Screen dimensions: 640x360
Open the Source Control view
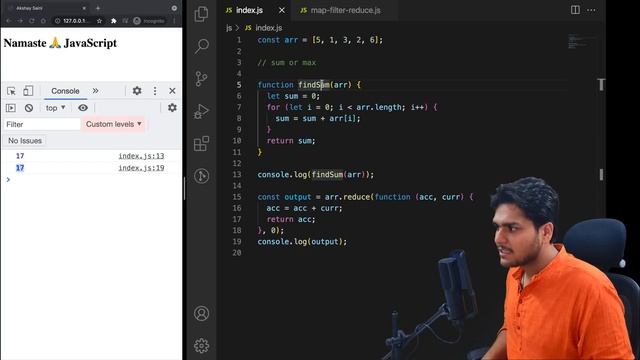click(201, 79)
